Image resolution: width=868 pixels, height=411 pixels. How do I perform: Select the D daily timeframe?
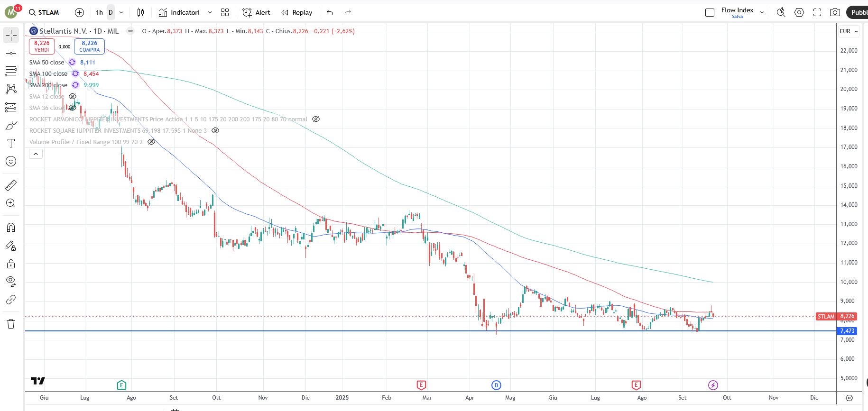click(x=111, y=12)
